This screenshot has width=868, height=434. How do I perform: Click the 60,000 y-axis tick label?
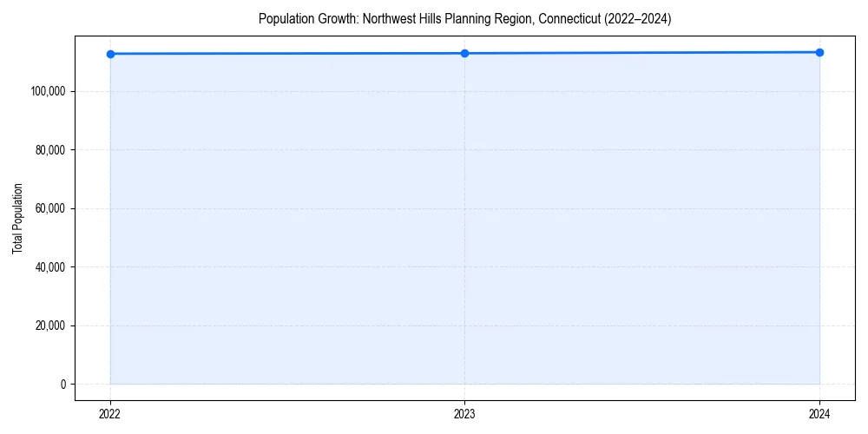[52, 208]
